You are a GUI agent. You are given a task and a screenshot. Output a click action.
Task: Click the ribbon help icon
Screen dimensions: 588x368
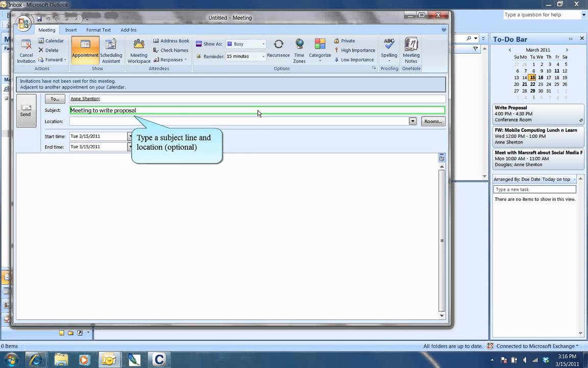tap(444, 30)
